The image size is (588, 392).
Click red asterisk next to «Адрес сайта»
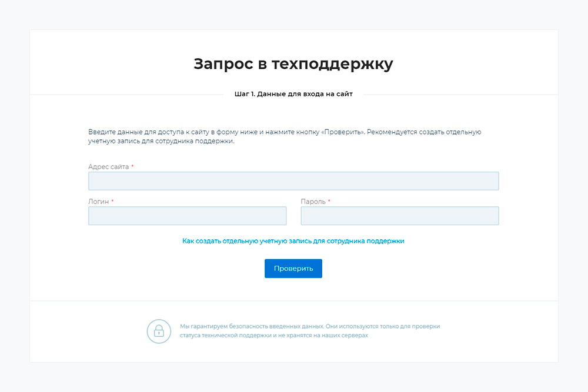point(133,167)
